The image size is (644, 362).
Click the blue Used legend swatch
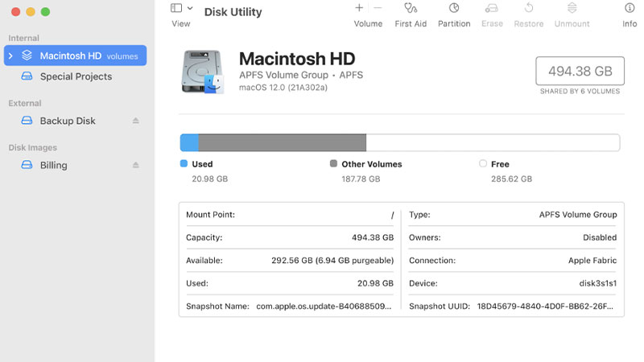pyautogui.click(x=184, y=163)
